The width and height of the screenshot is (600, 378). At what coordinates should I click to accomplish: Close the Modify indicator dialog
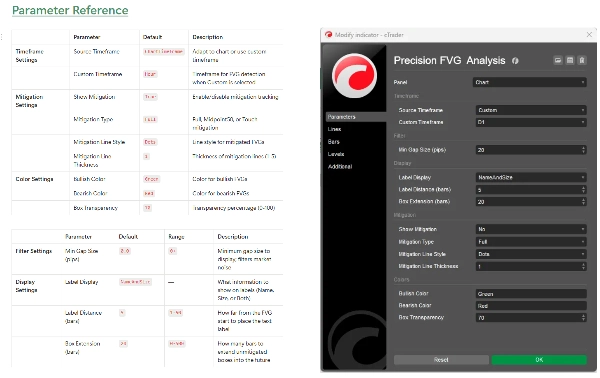click(x=589, y=35)
